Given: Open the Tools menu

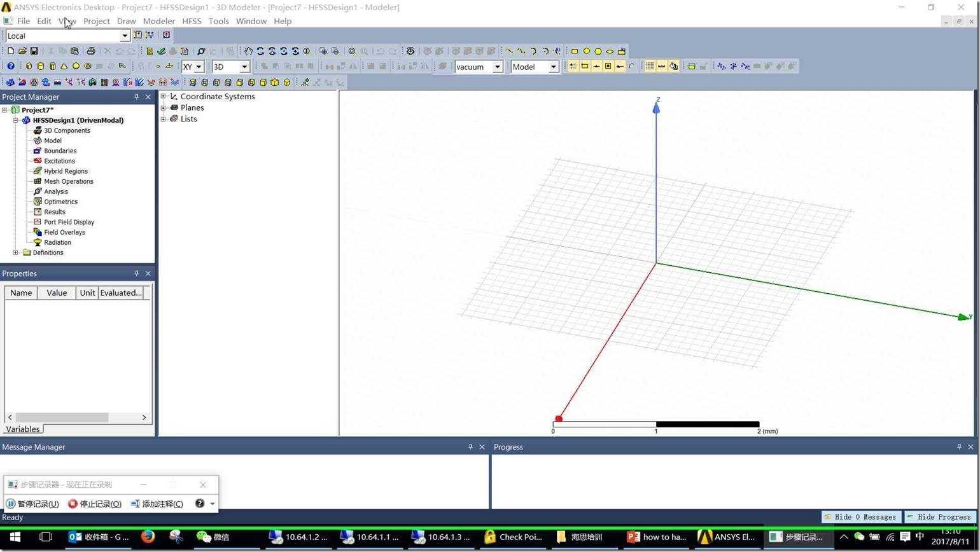Looking at the screenshot, I should (x=218, y=21).
